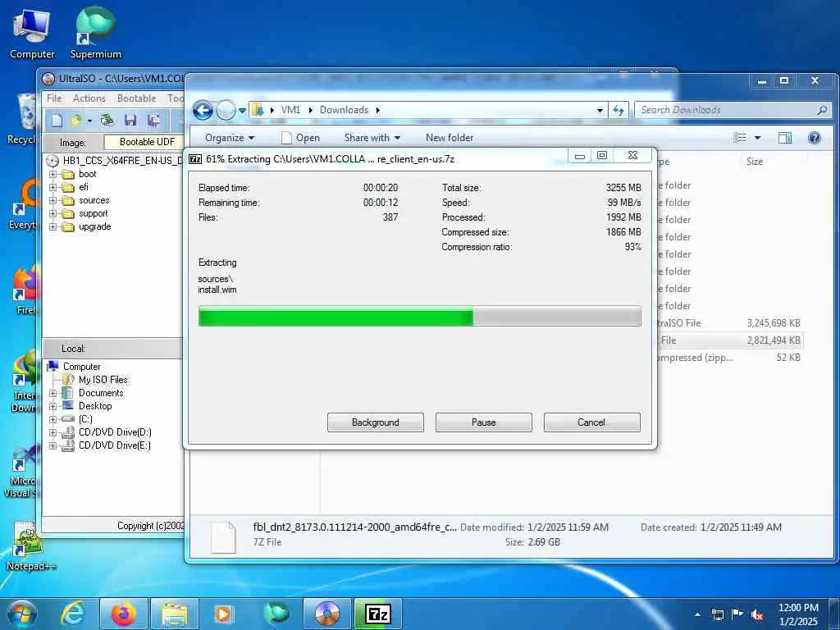Select the 2,821,494 KB 7Z file row

(728, 340)
